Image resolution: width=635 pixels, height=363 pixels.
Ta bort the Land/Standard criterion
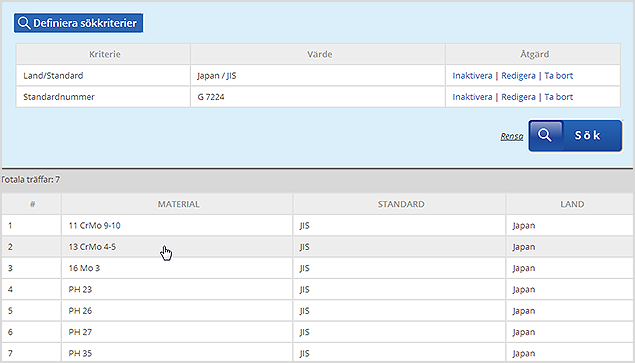coord(558,76)
